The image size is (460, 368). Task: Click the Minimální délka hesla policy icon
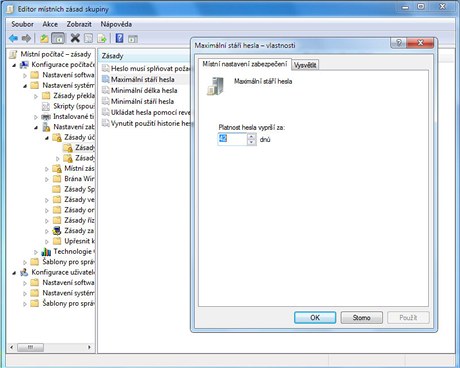tap(106, 90)
